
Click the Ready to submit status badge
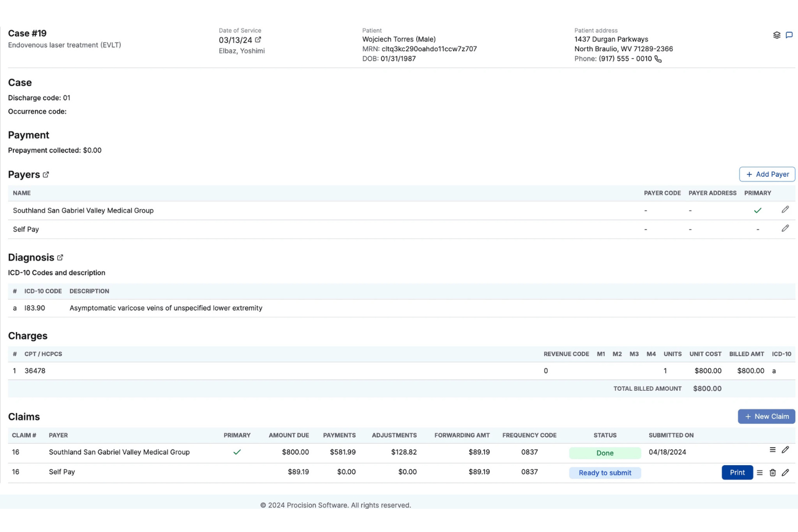click(x=605, y=473)
